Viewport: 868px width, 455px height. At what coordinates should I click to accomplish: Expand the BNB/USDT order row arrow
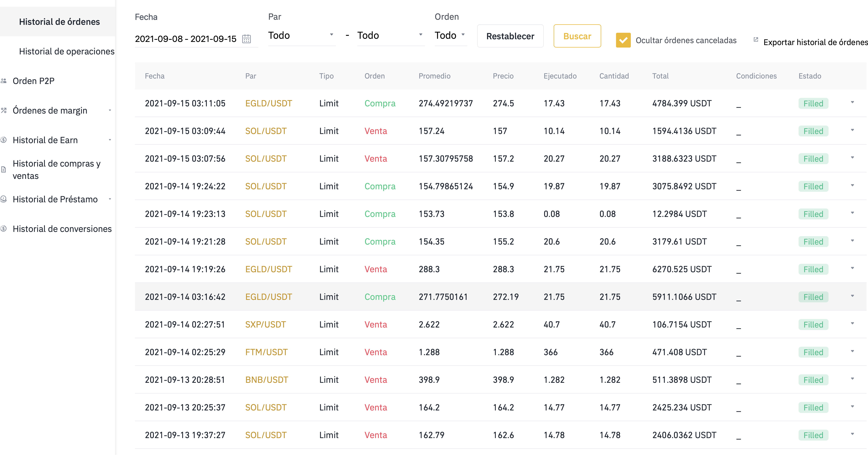pos(852,379)
